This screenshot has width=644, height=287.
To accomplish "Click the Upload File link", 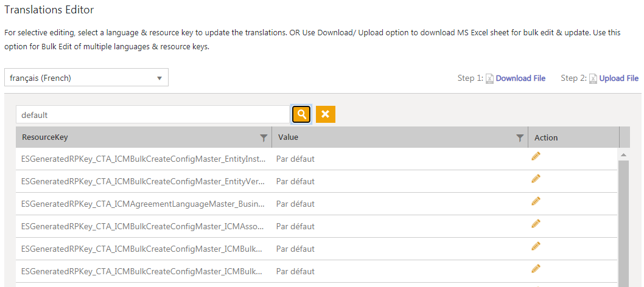I will [x=618, y=78].
